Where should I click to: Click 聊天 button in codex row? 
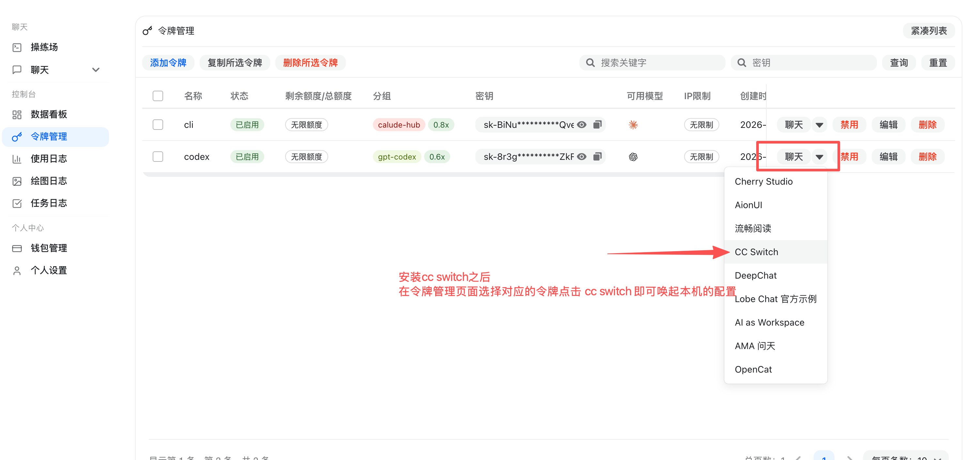(794, 157)
